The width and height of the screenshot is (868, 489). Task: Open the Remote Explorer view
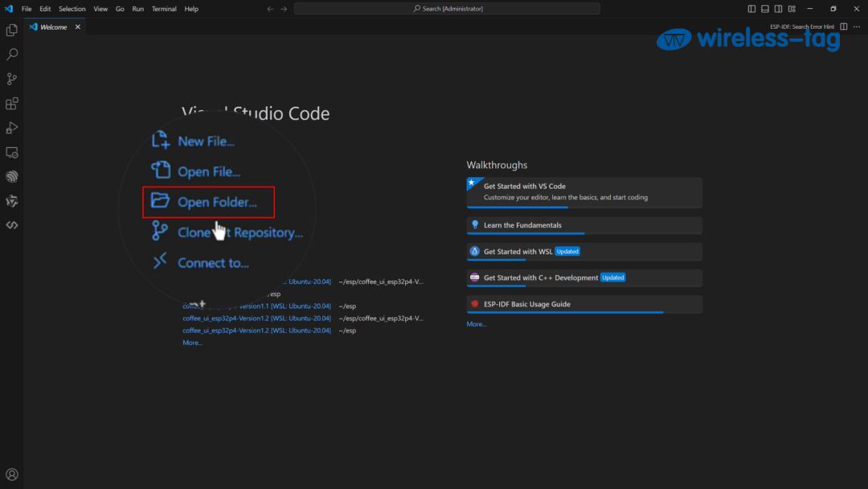[x=12, y=152]
